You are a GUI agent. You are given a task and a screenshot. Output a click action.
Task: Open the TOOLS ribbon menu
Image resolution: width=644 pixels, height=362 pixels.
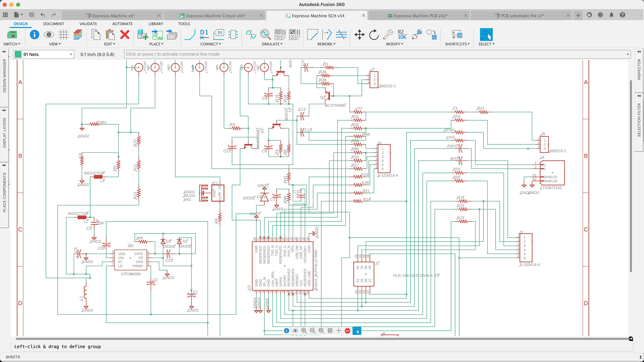click(184, 24)
